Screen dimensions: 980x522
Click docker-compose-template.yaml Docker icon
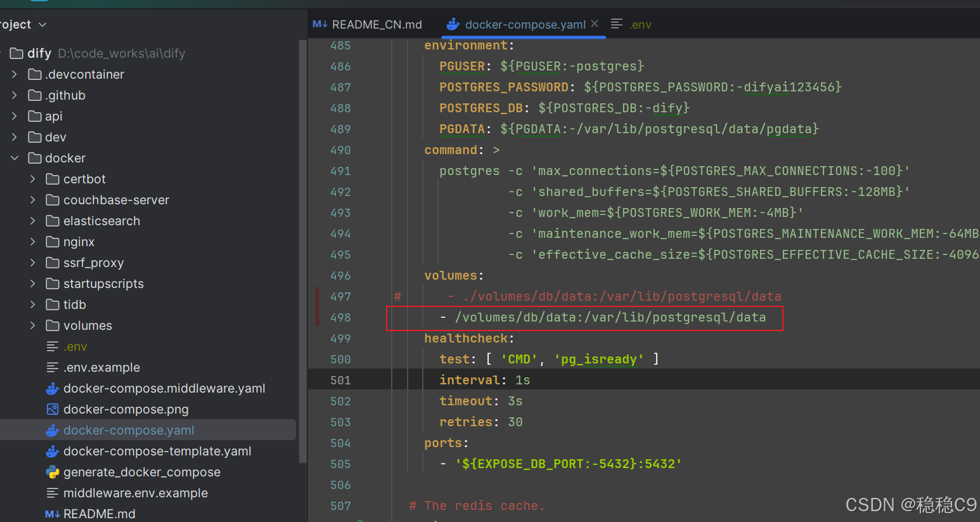pyautogui.click(x=53, y=451)
